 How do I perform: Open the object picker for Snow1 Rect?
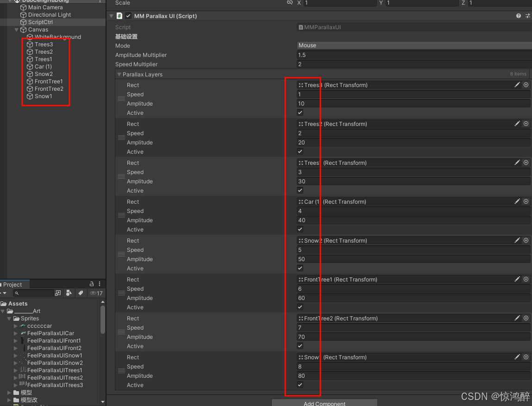click(x=526, y=357)
